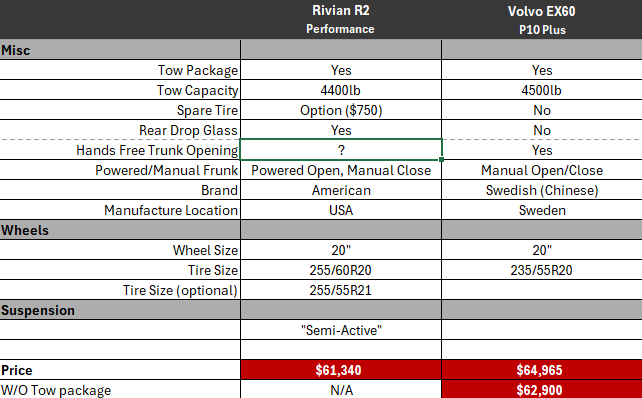This screenshot has width=642, height=398.
Task: Click the Wheels section header row
Action: (321, 230)
